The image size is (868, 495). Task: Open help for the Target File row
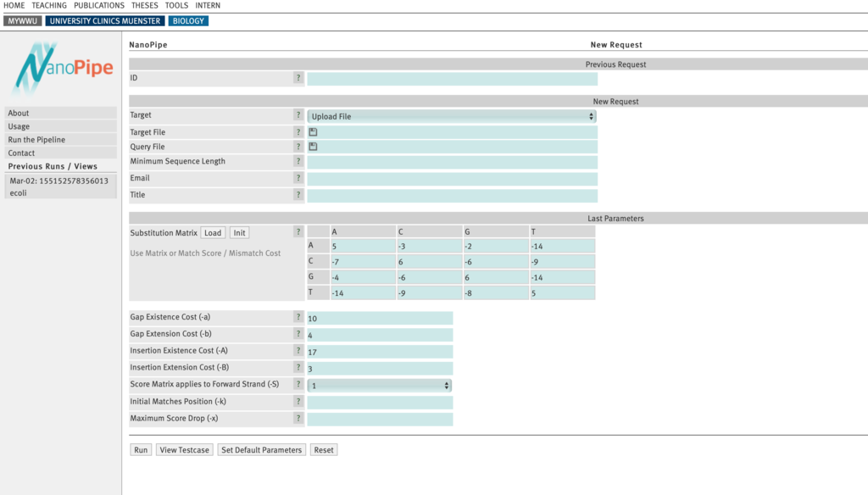click(x=298, y=132)
